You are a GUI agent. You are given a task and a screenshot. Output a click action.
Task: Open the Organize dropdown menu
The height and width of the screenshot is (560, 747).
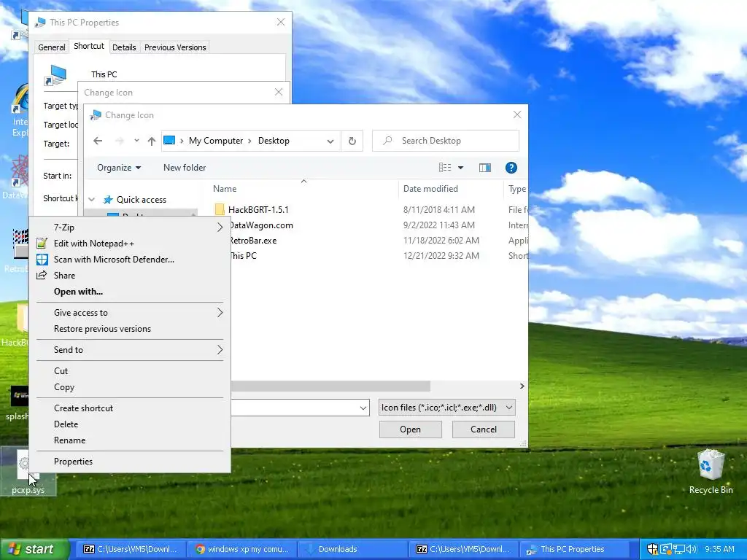(119, 168)
